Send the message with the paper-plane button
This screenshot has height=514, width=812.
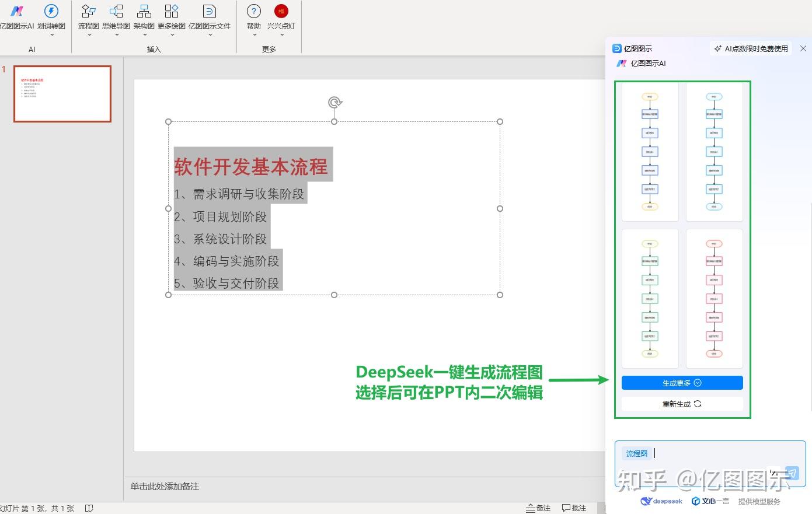tap(792, 473)
